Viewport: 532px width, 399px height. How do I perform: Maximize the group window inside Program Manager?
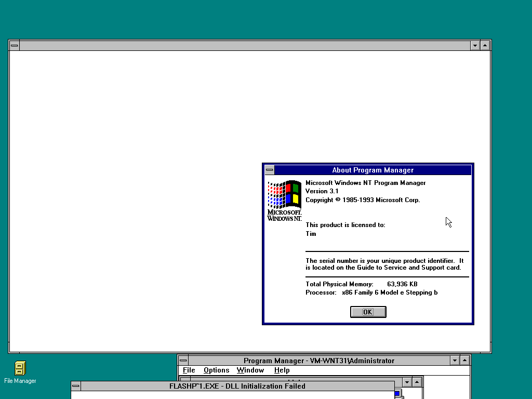[x=417, y=382]
